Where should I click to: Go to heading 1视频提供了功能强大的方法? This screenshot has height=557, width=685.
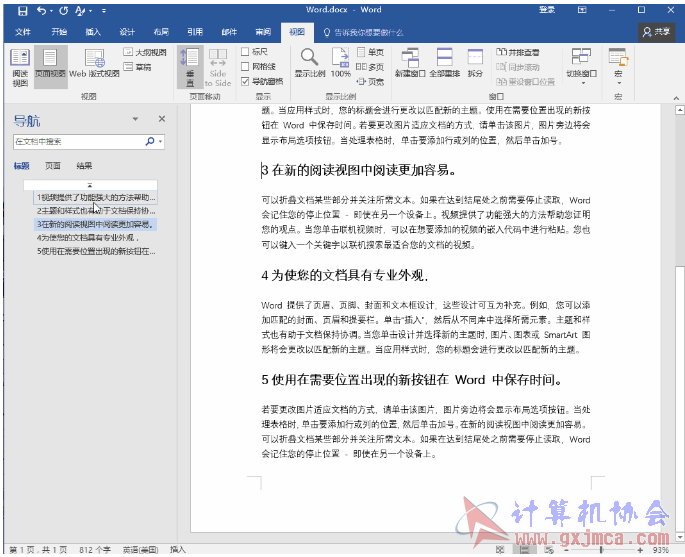point(95,197)
